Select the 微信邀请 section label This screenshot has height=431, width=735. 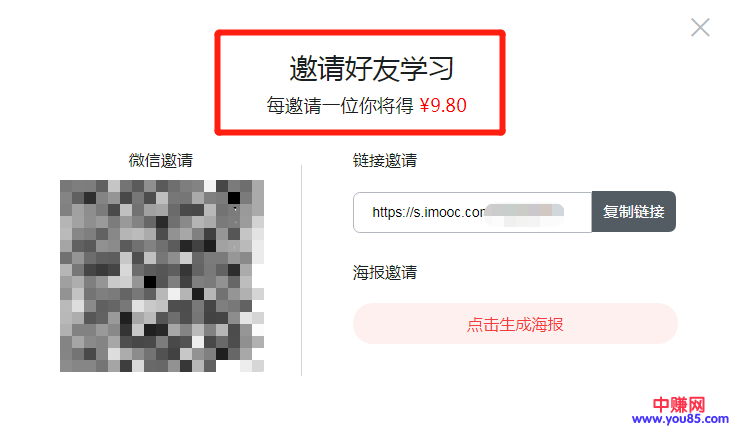click(x=161, y=160)
